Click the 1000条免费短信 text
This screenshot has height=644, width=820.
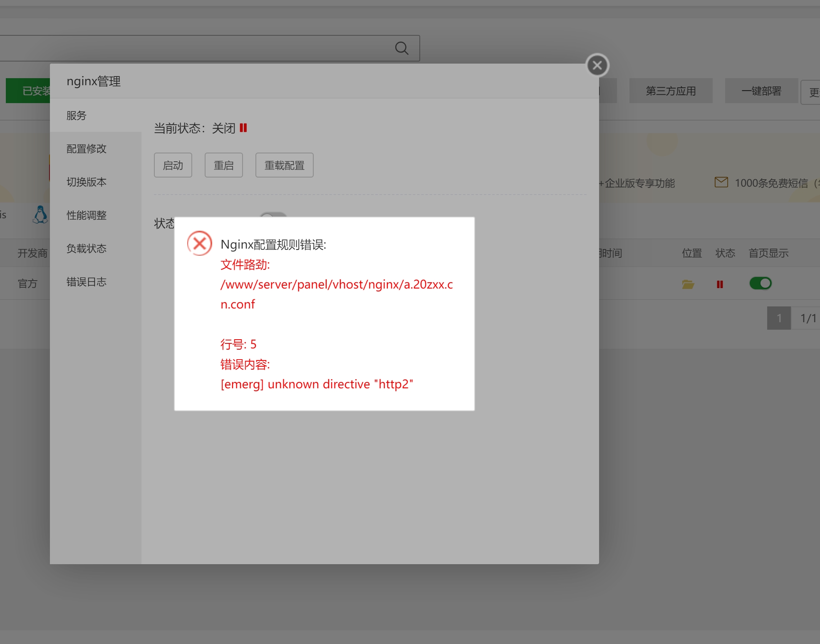coord(771,183)
